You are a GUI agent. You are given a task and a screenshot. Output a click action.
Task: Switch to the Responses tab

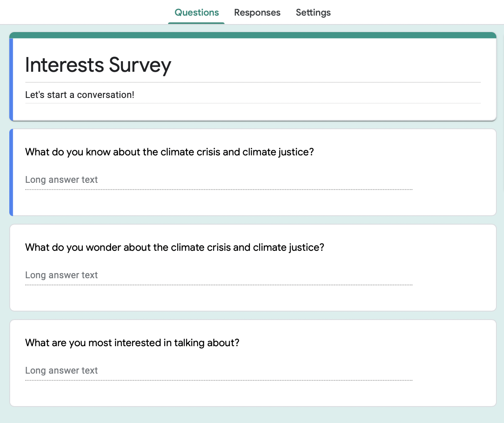point(257,13)
